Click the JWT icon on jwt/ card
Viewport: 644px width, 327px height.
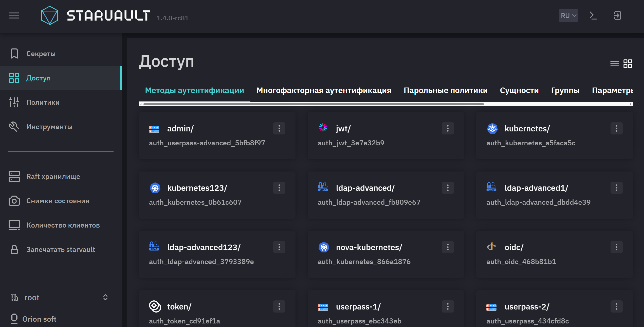[x=323, y=127]
